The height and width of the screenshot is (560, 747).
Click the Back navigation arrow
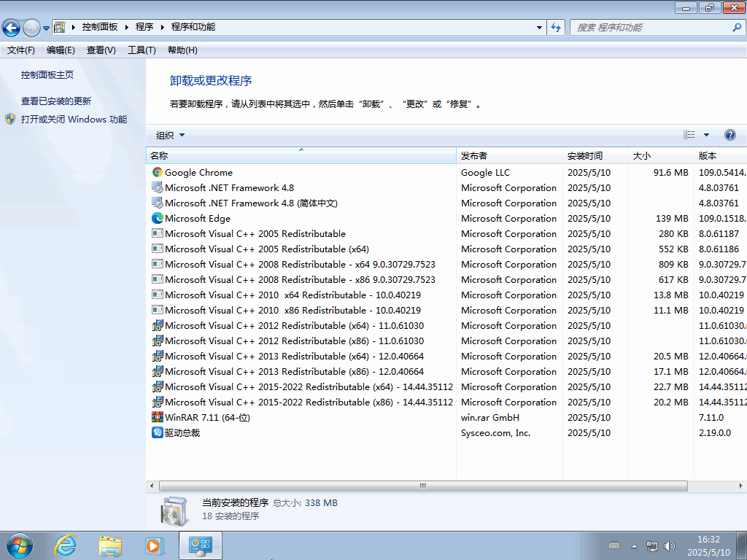coord(12,26)
